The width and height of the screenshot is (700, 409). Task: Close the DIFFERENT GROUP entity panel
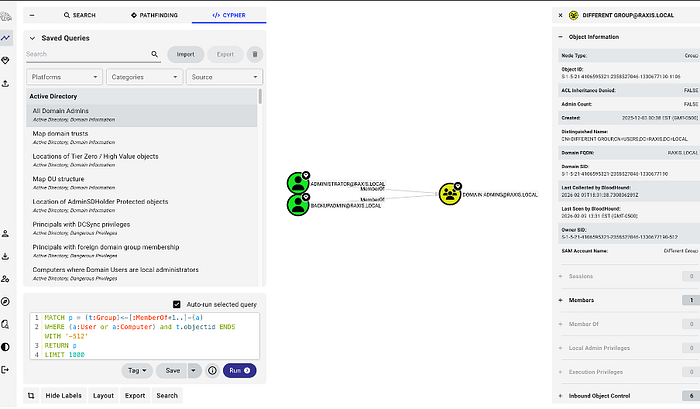tap(560, 15)
